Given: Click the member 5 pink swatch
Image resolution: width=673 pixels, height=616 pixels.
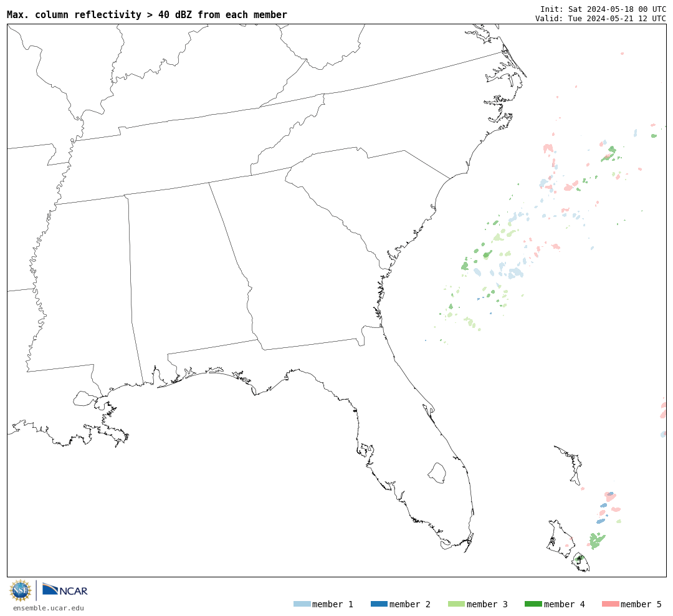Looking at the screenshot, I should click(611, 604).
